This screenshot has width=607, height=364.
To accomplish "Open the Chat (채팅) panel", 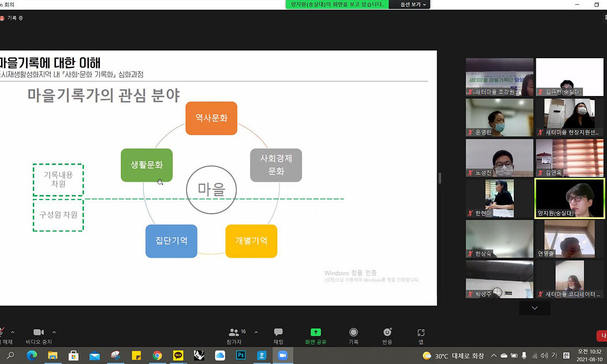I will coord(278,335).
